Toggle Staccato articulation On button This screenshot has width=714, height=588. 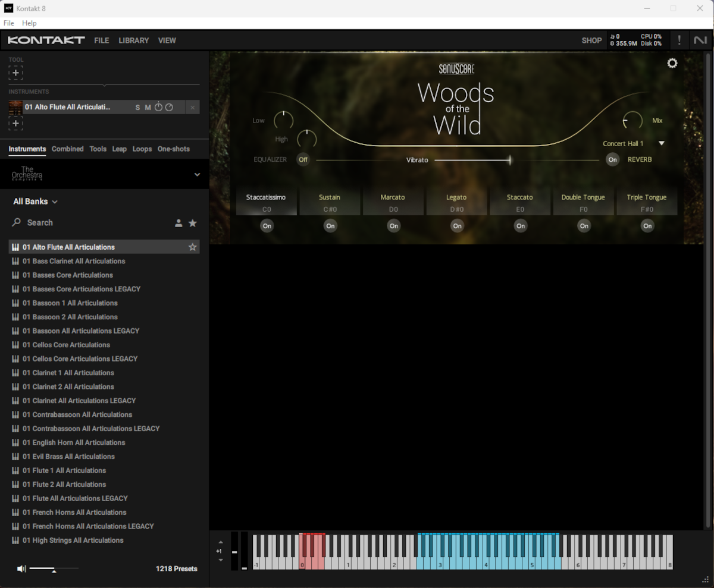(521, 226)
